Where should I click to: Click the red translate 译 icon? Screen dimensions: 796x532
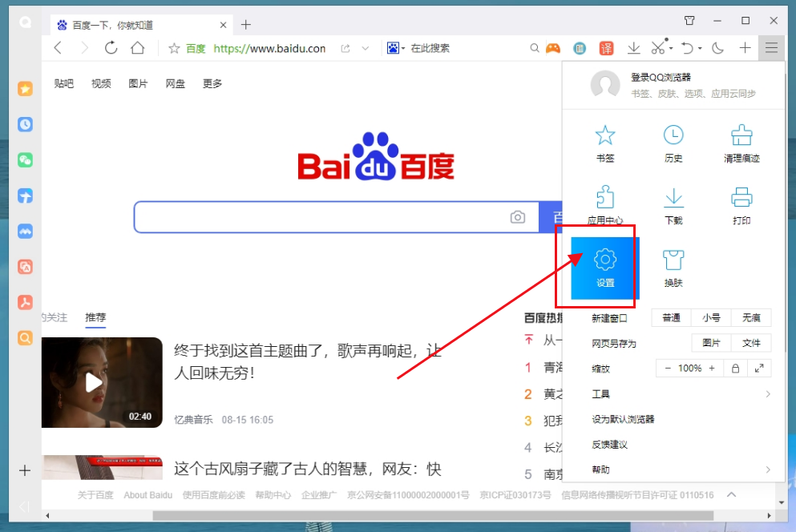point(606,48)
